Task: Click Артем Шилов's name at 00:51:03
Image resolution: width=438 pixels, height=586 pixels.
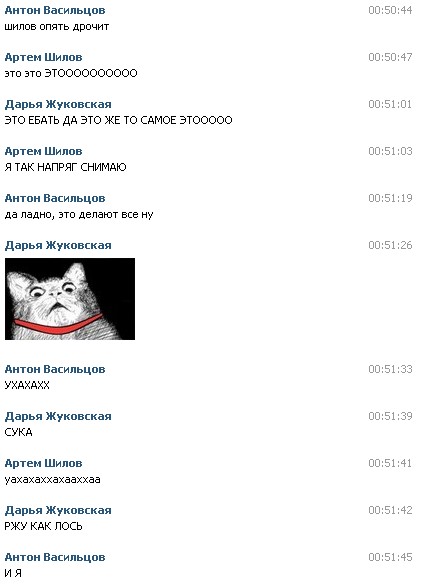Action: (x=43, y=151)
